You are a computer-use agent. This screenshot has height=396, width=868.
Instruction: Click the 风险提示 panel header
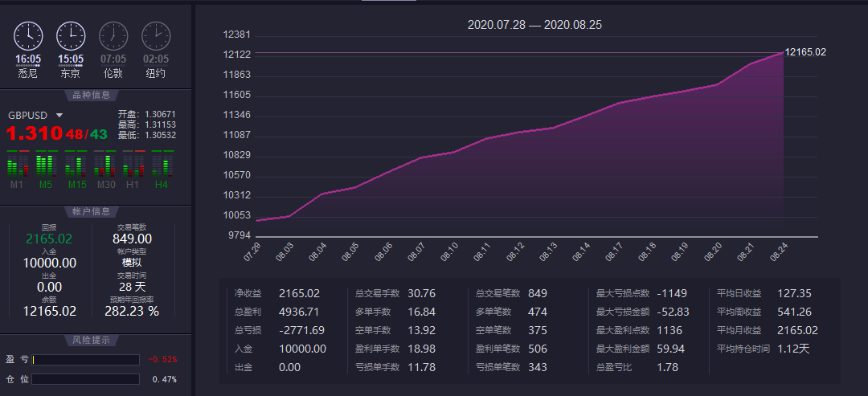96,340
